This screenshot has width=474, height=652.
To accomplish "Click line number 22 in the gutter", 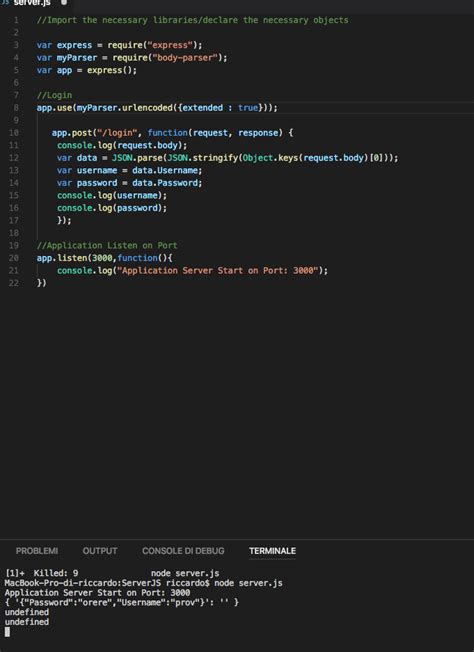I will [x=14, y=283].
